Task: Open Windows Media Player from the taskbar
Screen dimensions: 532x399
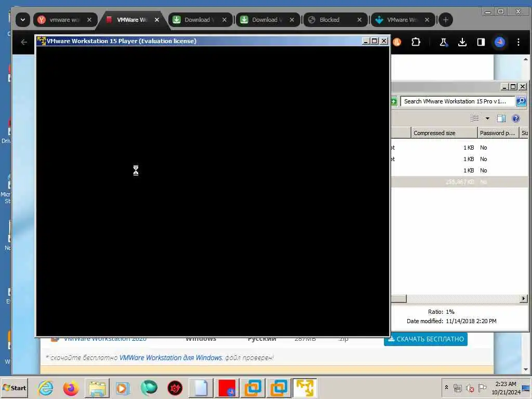Action: click(123, 388)
